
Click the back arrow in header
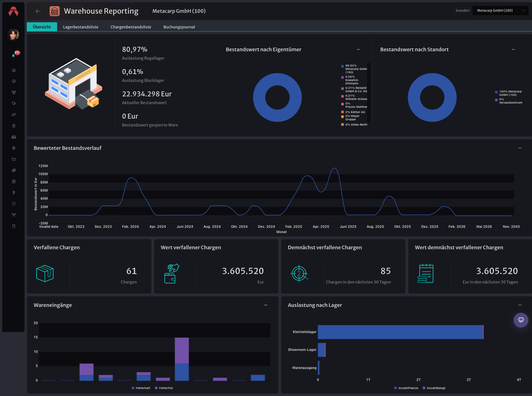(x=38, y=11)
